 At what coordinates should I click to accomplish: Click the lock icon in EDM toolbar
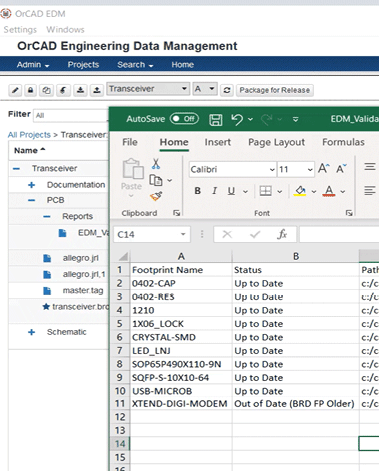click(x=31, y=90)
